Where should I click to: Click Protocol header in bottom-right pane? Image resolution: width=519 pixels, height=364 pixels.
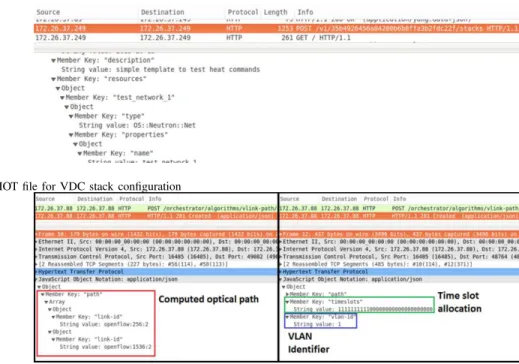pos(376,199)
